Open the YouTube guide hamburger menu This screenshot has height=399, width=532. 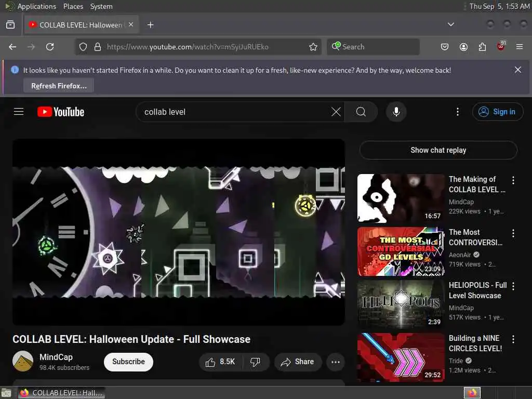point(19,112)
